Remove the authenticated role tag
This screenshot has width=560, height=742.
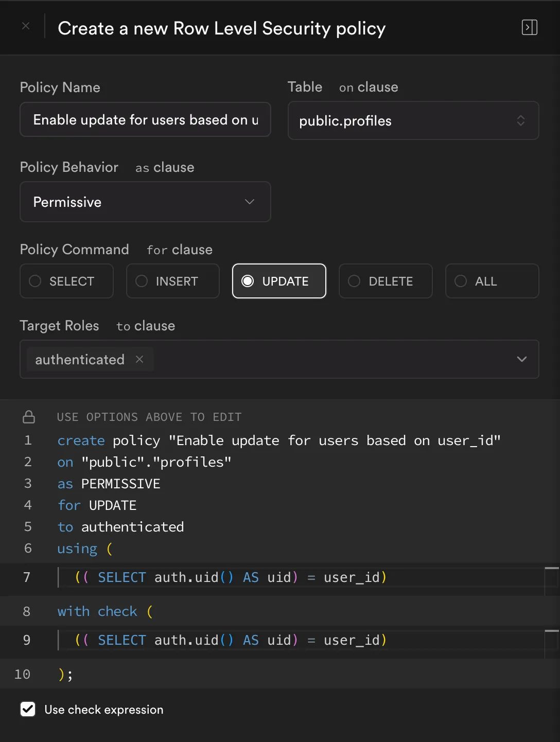pyautogui.click(x=139, y=359)
